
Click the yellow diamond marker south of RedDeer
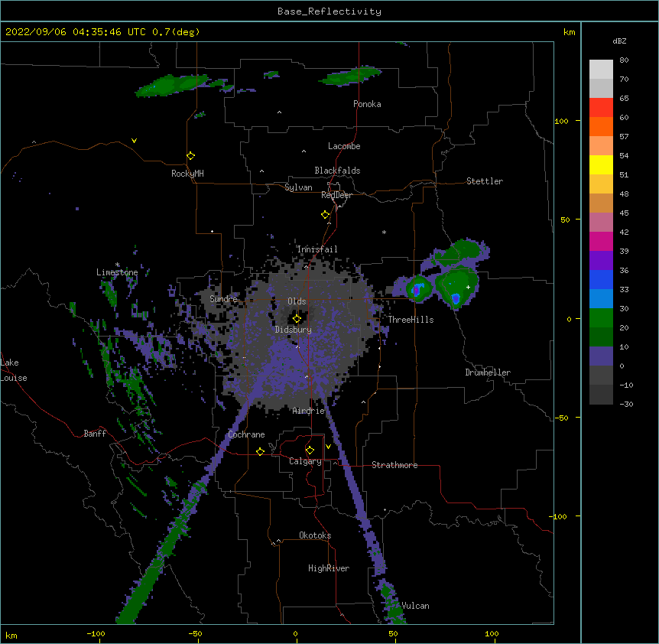(325, 215)
